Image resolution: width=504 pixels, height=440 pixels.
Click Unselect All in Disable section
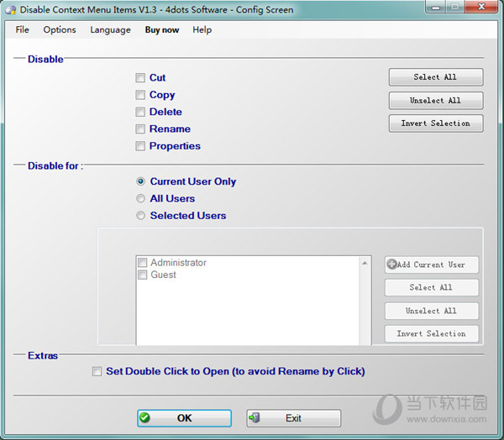435,101
